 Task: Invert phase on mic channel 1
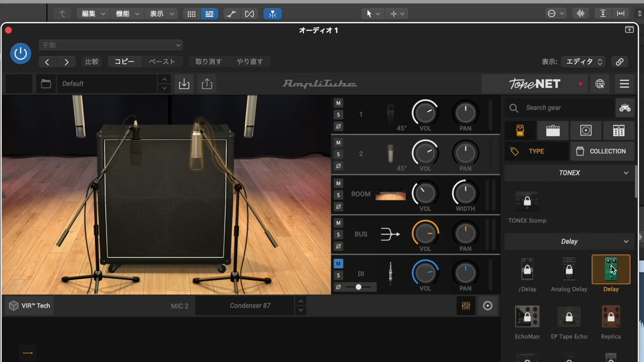[338, 126]
